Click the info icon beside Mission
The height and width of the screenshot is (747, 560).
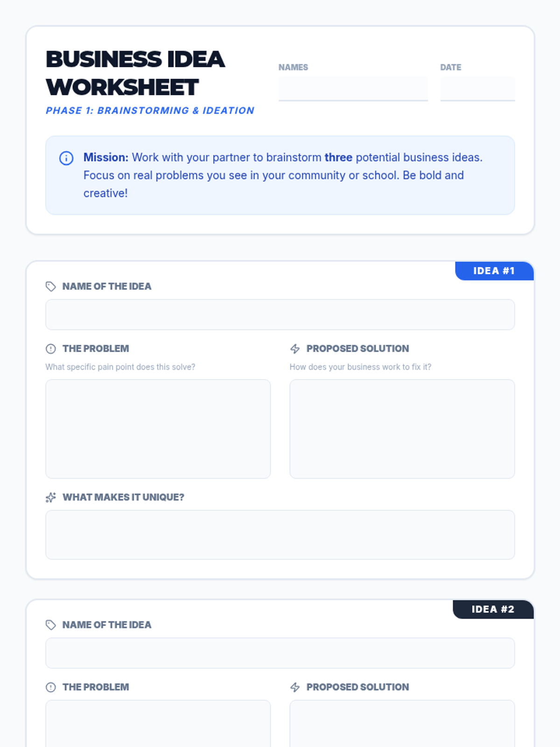point(66,158)
